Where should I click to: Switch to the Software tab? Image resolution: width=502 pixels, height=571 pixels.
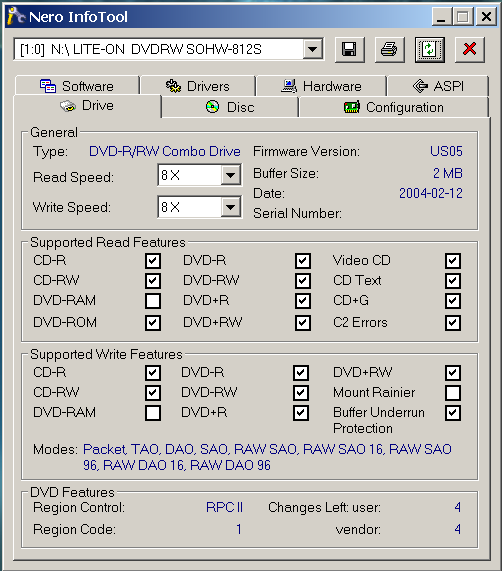77,86
